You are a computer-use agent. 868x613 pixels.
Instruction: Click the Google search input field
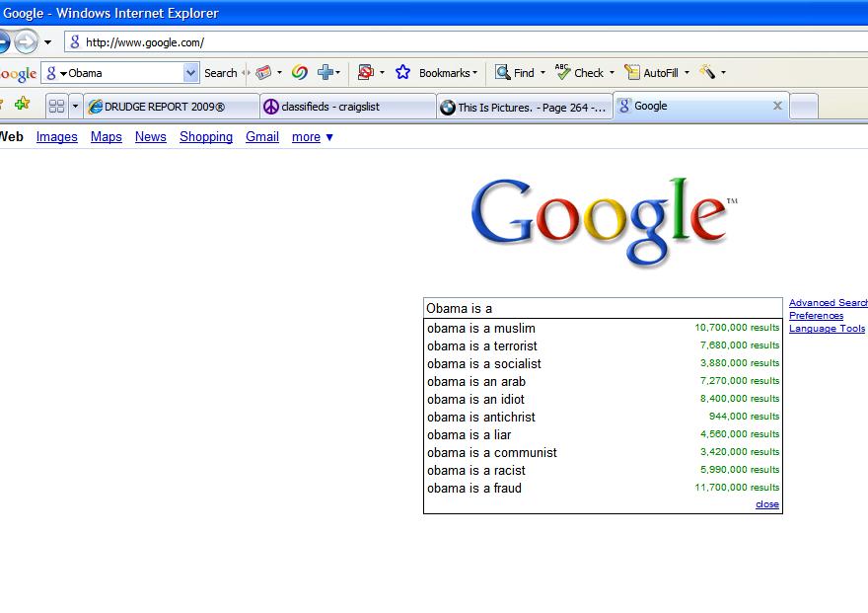coord(602,308)
